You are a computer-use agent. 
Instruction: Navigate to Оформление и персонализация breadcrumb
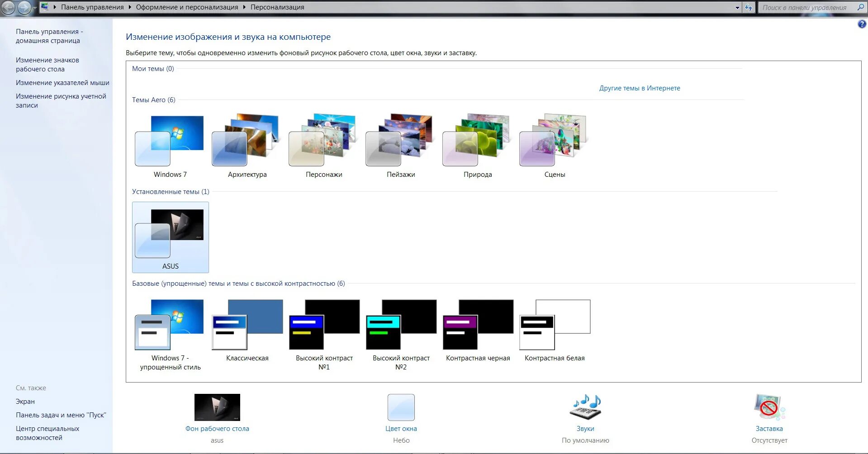[187, 7]
